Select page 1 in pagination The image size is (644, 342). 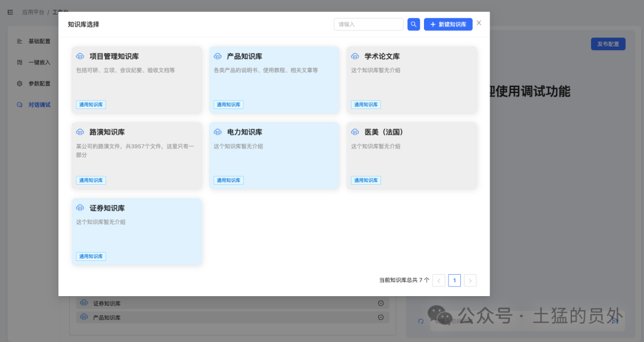[454, 281]
